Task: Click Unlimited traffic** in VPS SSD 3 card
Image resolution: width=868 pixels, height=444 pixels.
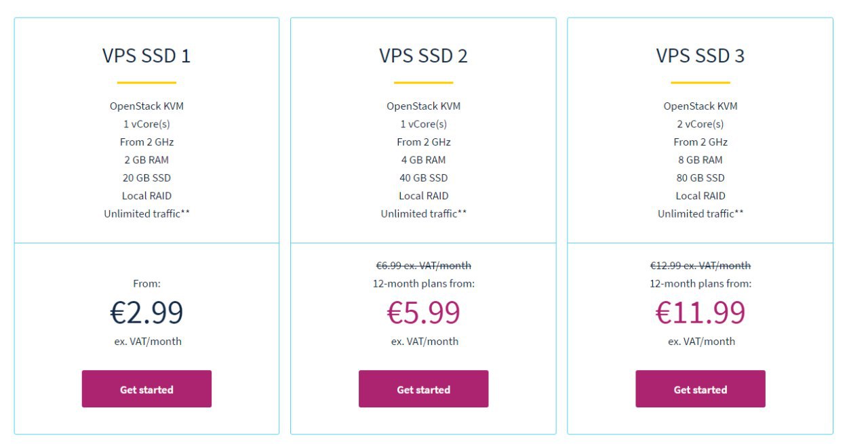Action: [700, 214]
